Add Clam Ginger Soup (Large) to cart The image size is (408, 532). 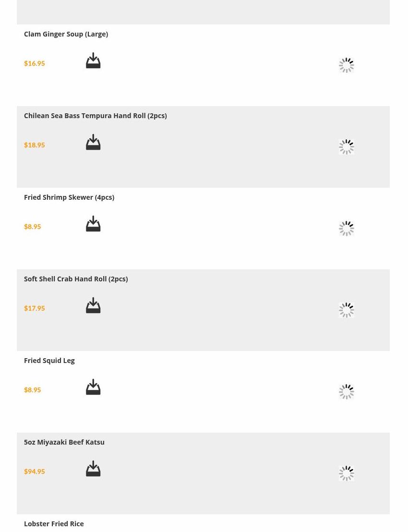tap(93, 61)
